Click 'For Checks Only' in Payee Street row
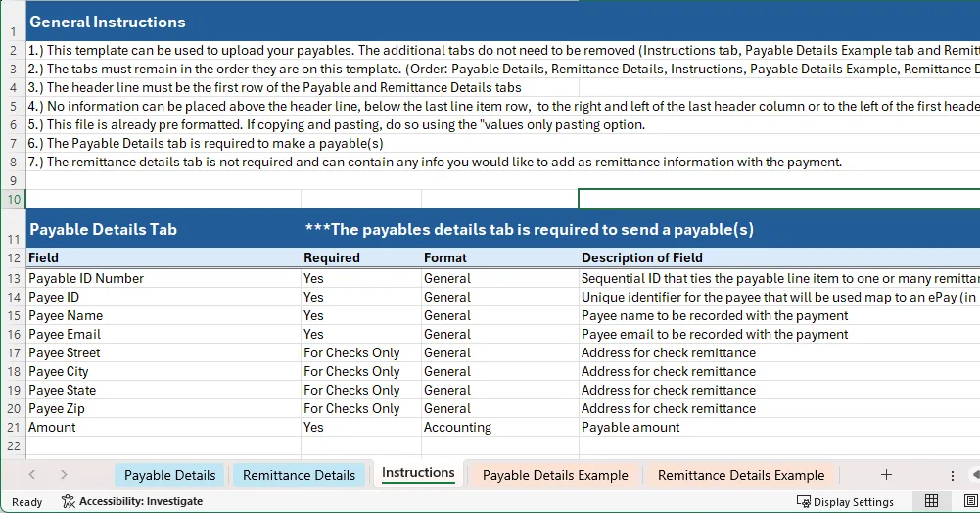 click(x=360, y=352)
